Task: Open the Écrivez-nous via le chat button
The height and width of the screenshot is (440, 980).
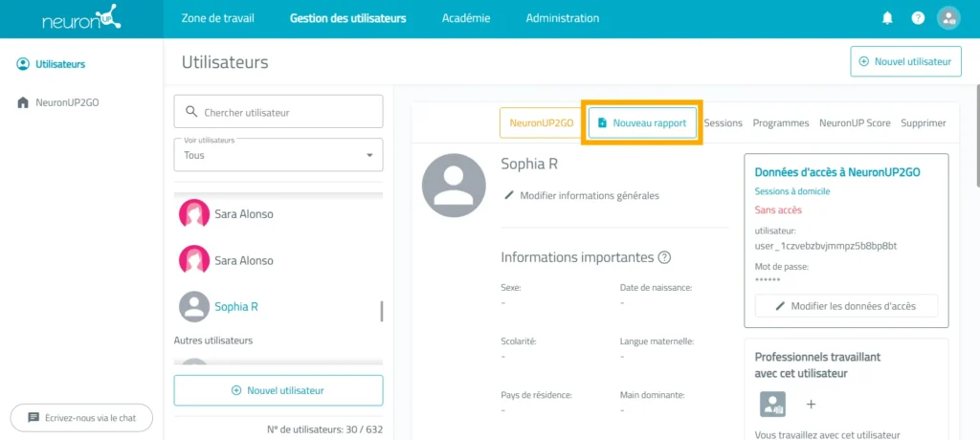Action: (81, 417)
